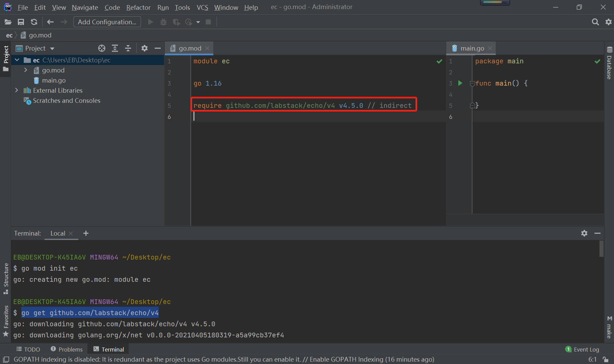Select main.go in project tree
This screenshot has width=614, height=364.
click(x=54, y=80)
